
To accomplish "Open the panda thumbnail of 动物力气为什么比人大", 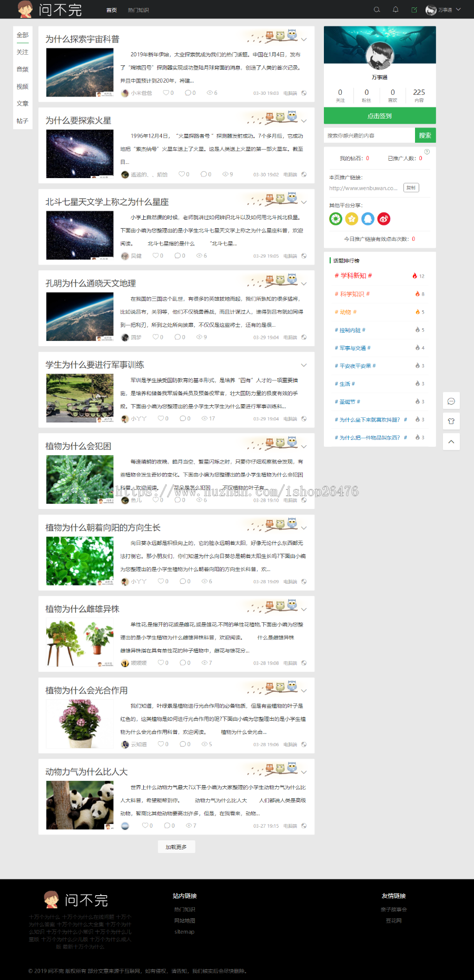I will 80,805.
